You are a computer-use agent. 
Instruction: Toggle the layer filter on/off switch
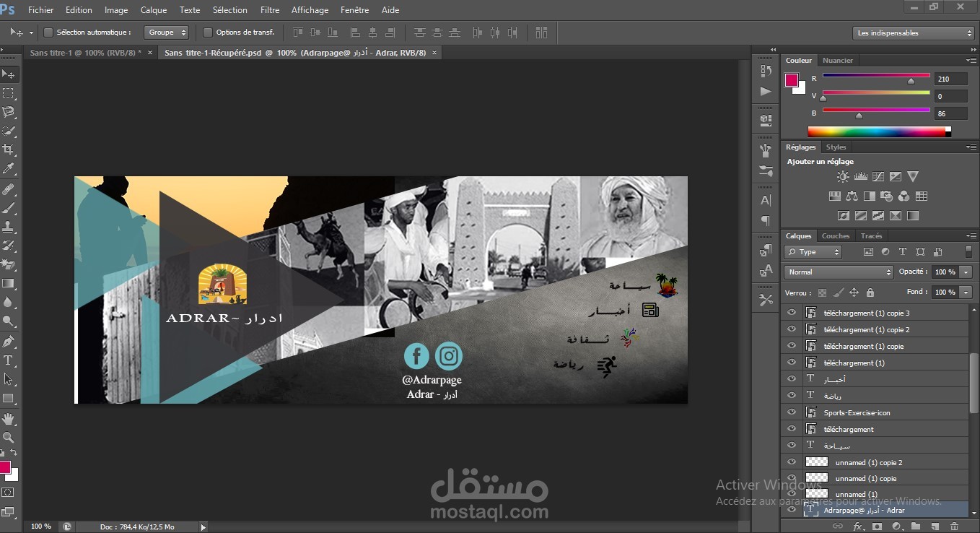(968, 252)
